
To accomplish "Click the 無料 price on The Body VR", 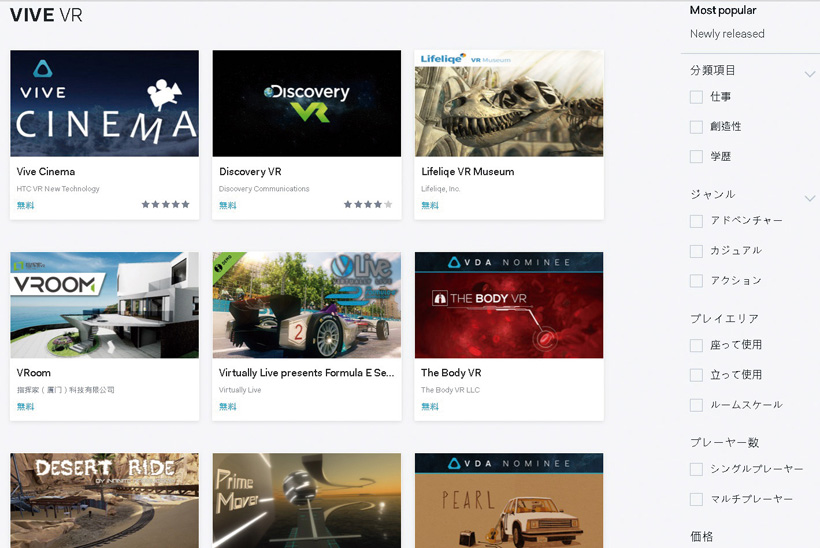I will (x=430, y=407).
